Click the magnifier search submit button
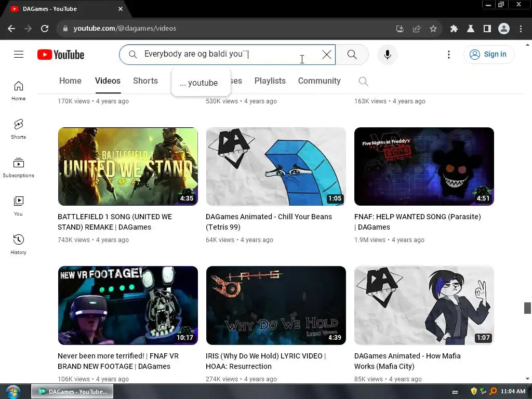This screenshot has width=532, height=399. click(x=352, y=54)
